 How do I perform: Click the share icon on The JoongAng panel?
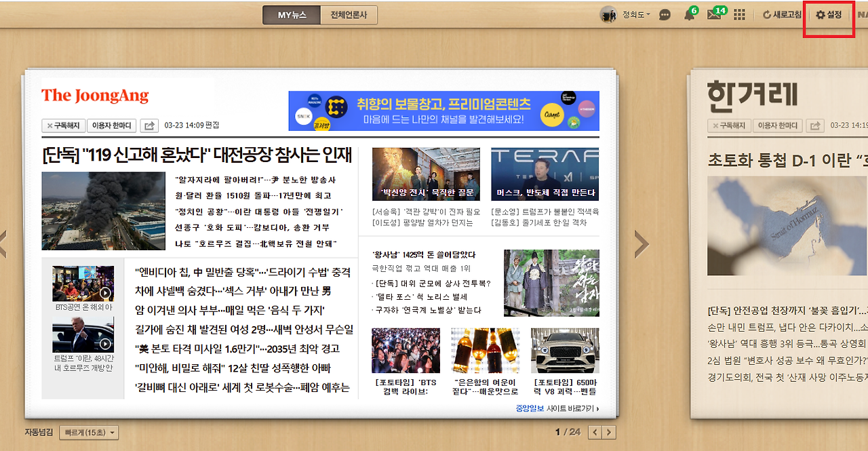148,125
